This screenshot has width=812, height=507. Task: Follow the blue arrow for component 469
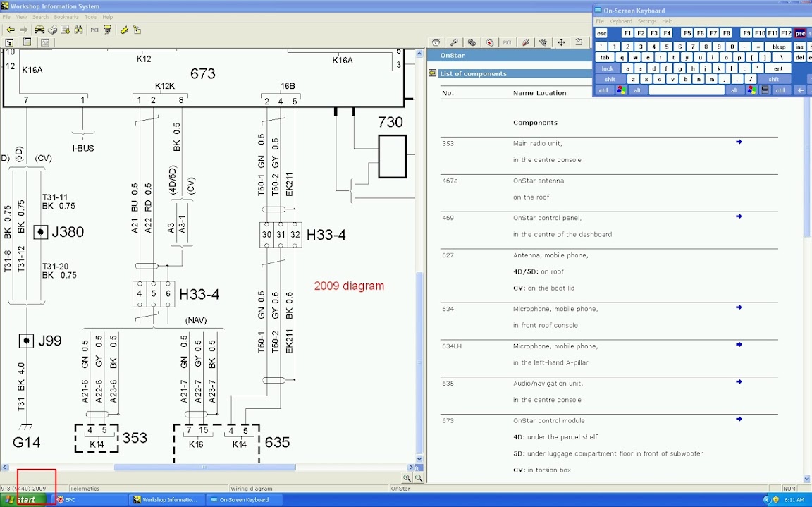[739, 216]
